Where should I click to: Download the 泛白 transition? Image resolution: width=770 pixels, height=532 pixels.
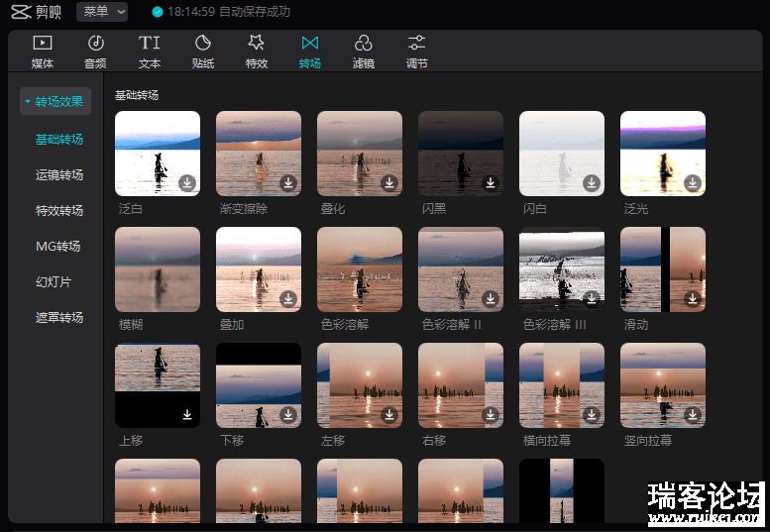(187, 183)
